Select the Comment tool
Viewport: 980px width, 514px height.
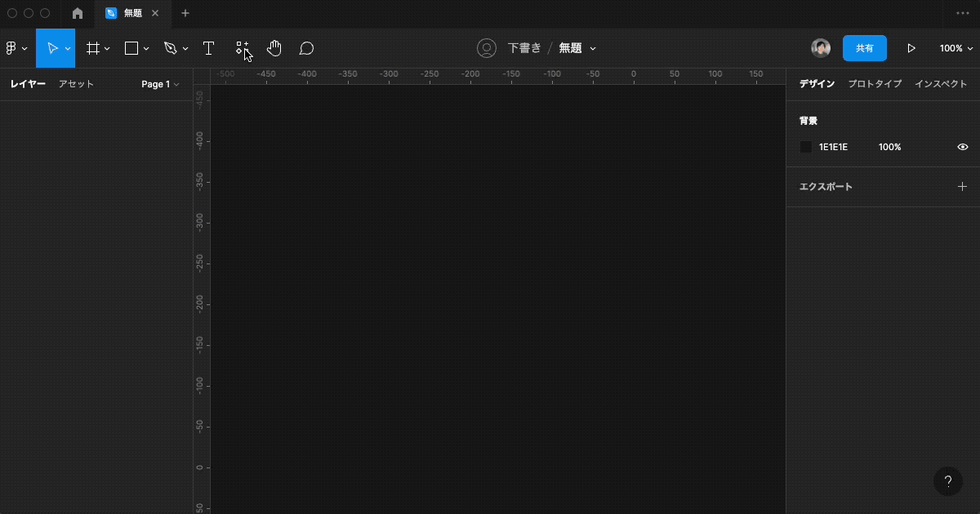pyautogui.click(x=306, y=48)
